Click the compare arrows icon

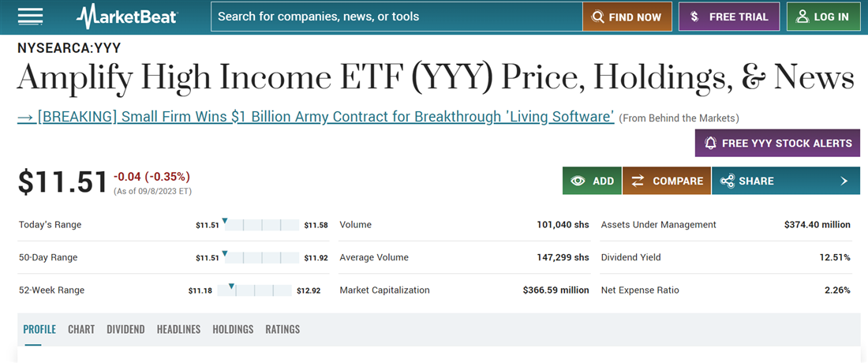point(638,181)
